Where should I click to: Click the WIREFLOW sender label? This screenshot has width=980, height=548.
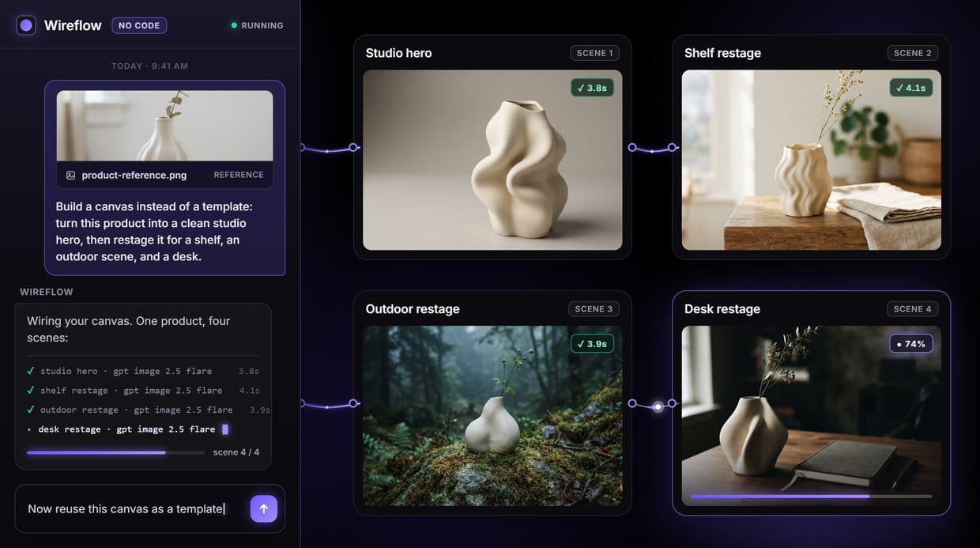click(x=47, y=292)
